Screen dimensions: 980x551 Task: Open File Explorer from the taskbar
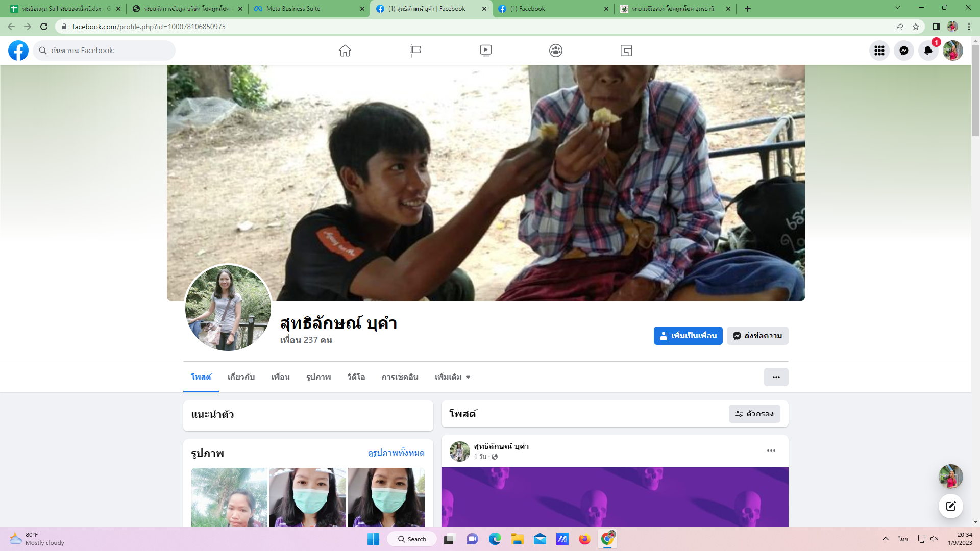[517, 539]
